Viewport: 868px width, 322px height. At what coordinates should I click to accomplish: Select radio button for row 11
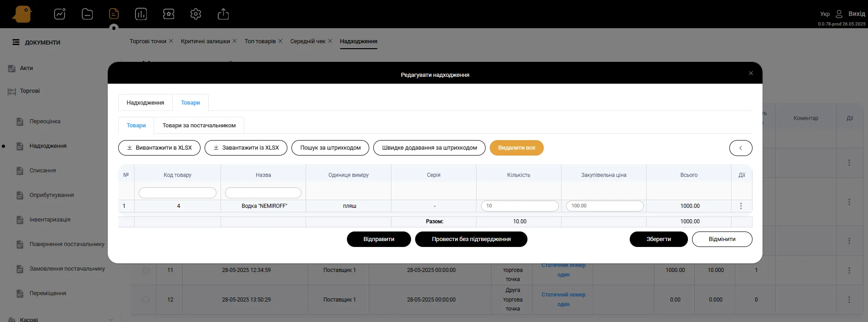click(x=146, y=270)
